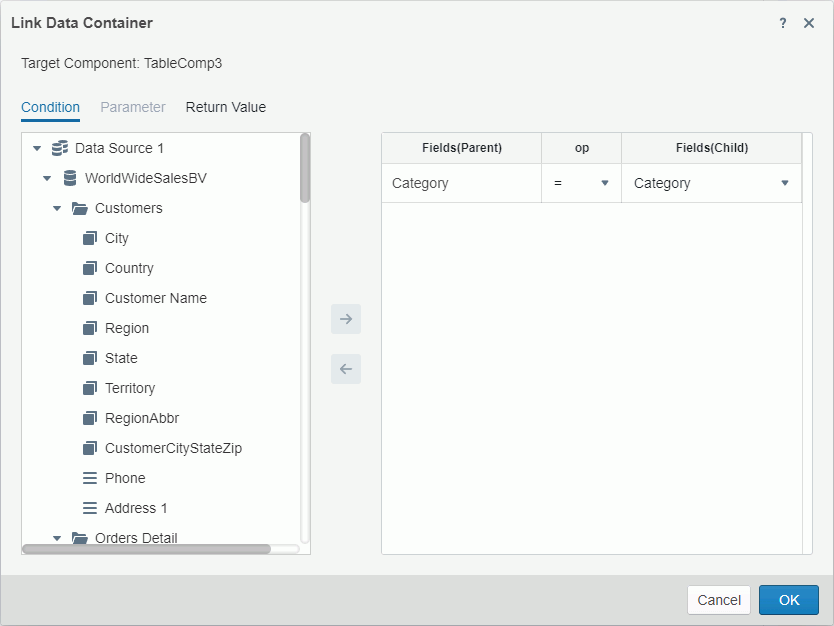Click the Data Source 1 icon
The width and height of the screenshot is (834, 626).
click(x=60, y=148)
